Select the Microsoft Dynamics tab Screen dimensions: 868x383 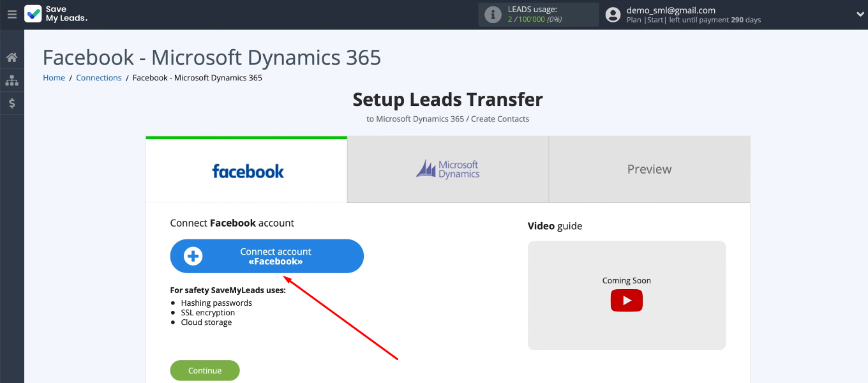point(448,170)
